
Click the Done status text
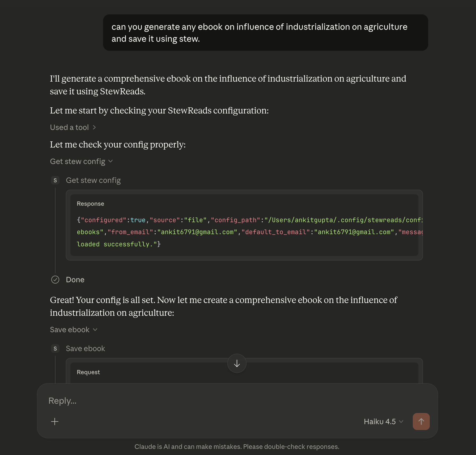pos(75,280)
